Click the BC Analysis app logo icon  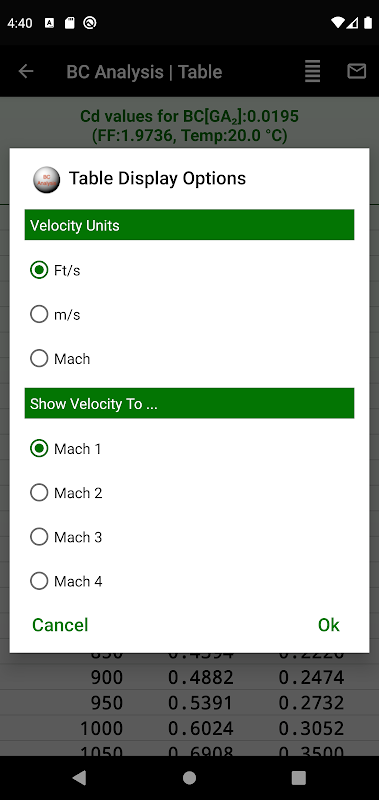click(46, 179)
